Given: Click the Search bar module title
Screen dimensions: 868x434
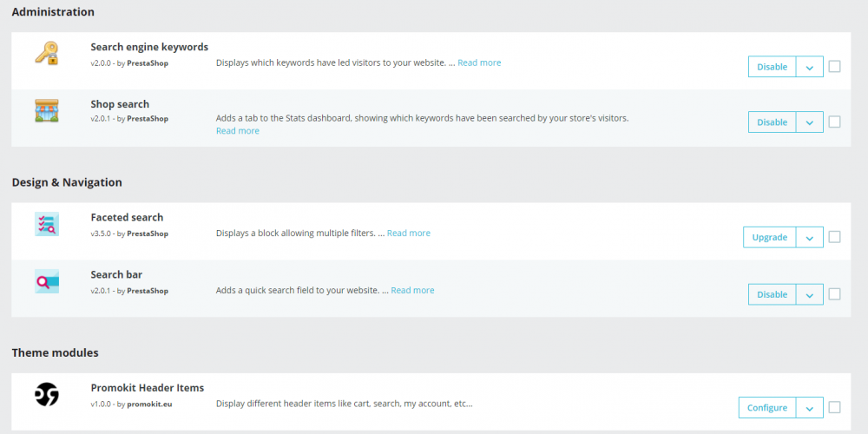Looking at the screenshot, I should (x=117, y=274).
